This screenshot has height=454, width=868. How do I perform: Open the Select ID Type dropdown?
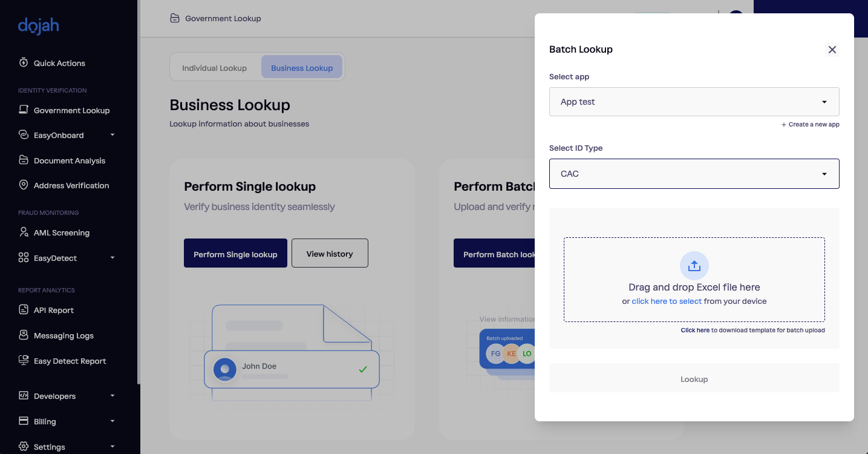(694, 174)
